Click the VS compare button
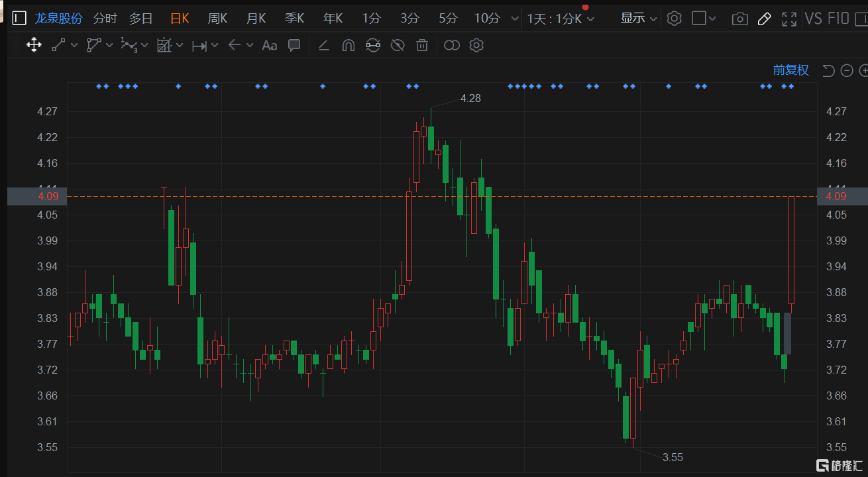 [x=813, y=19]
